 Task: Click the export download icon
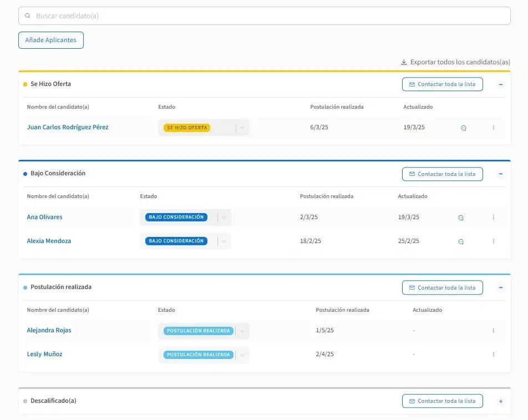(x=404, y=62)
